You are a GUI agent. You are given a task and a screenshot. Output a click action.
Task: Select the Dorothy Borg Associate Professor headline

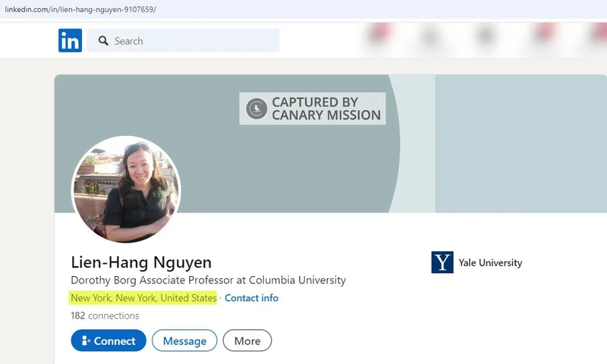point(208,280)
